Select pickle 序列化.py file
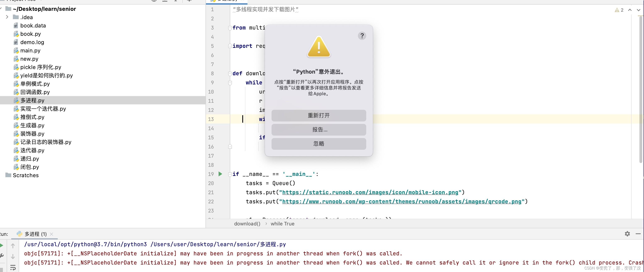Image resolution: width=644 pixels, height=272 pixels. 40,67
